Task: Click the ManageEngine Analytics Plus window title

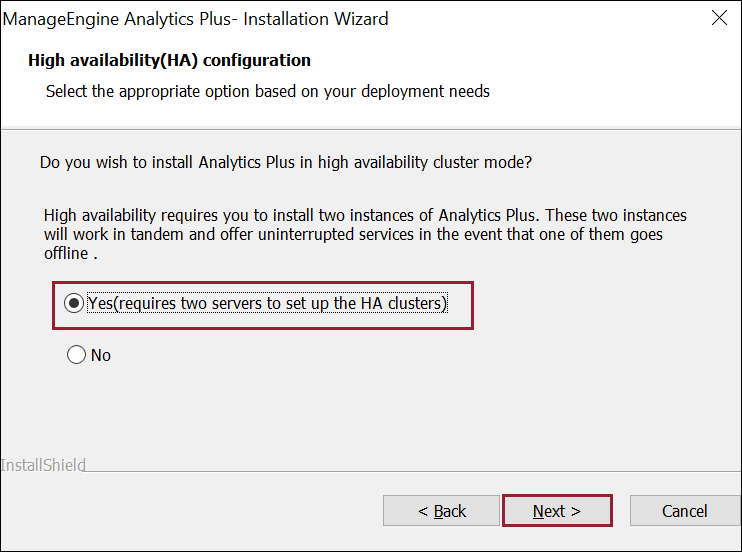Action: [196, 19]
